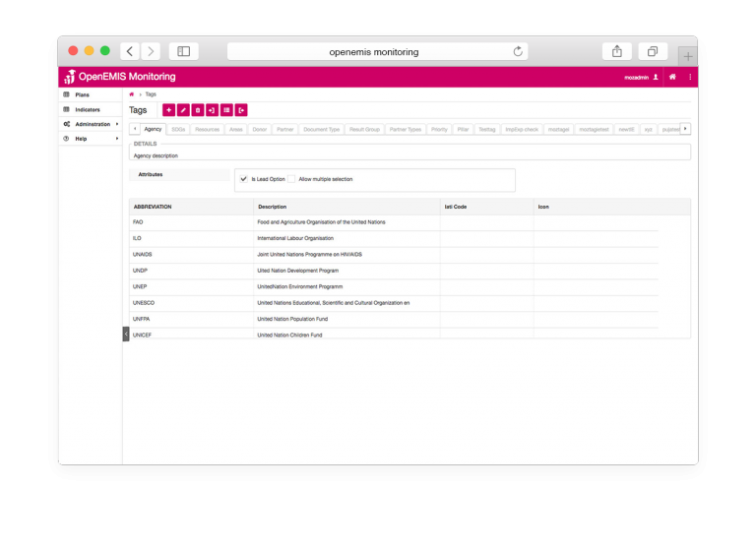Click the home breadcrumb icon
756x550 pixels.
[x=132, y=94]
